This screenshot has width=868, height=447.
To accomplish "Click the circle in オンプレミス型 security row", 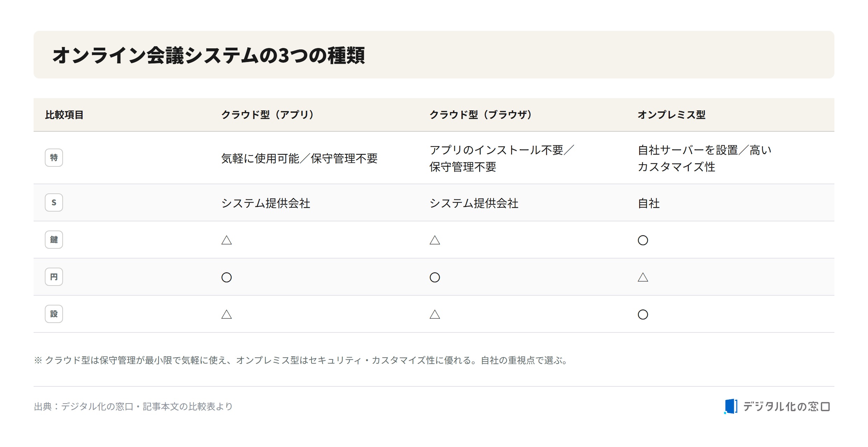I will click(643, 240).
